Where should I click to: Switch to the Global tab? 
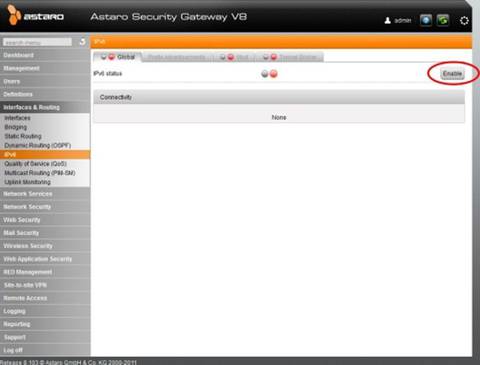click(118, 57)
